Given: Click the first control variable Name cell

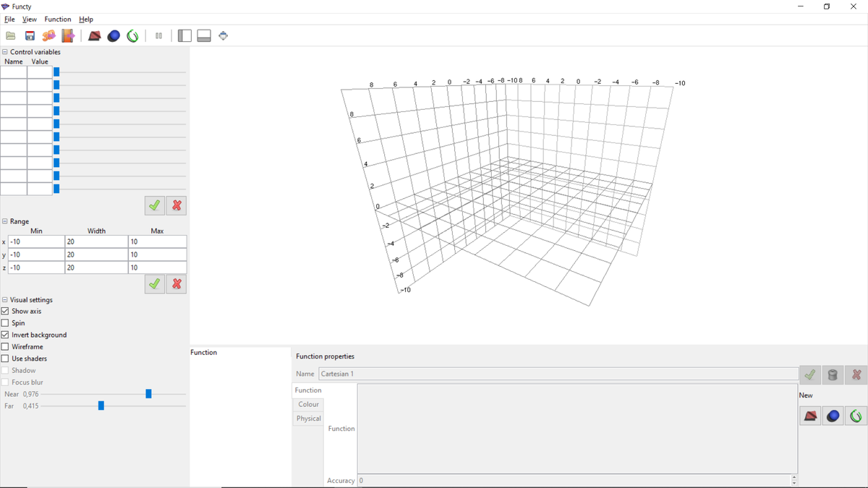Looking at the screenshot, I should [x=14, y=72].
